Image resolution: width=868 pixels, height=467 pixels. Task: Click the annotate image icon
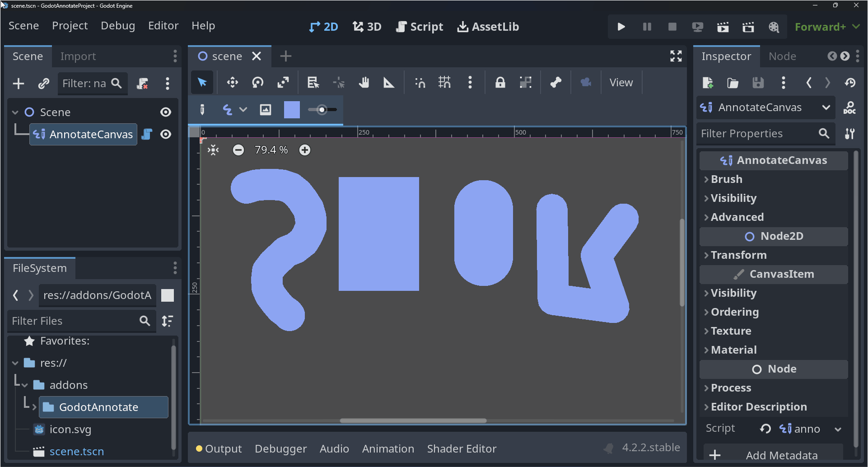click(266, 110)
